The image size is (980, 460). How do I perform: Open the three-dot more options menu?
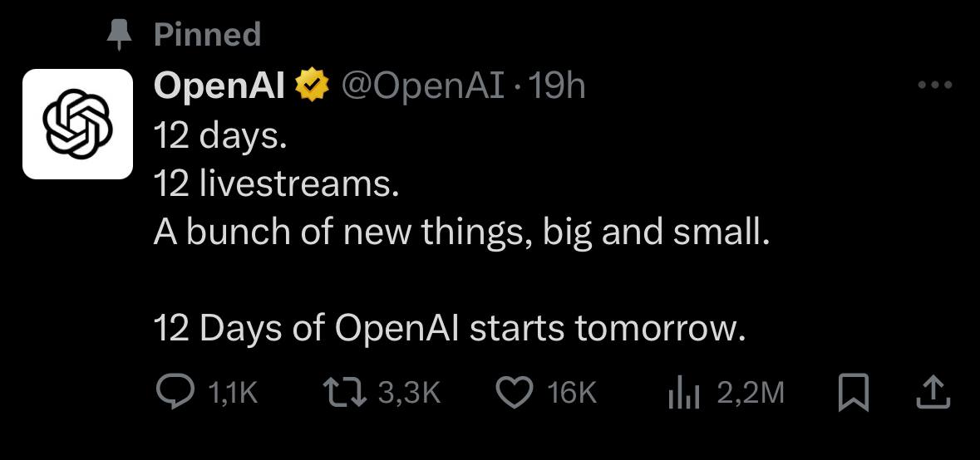[x=934, y=85]
